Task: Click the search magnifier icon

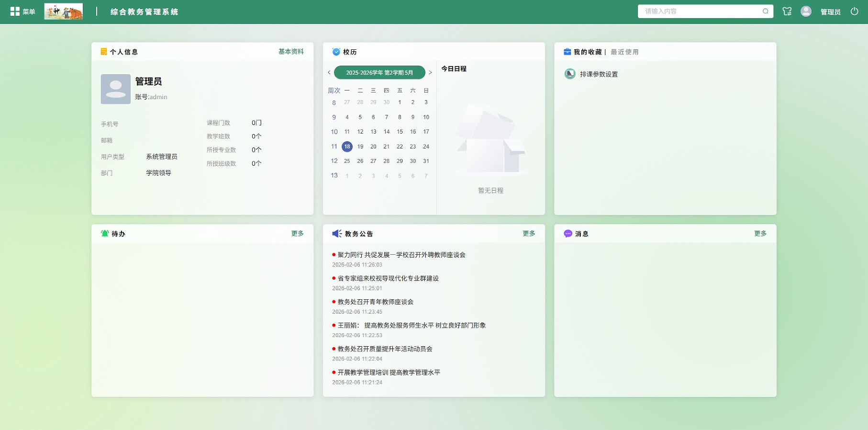Action: click(x=766, y=11)
